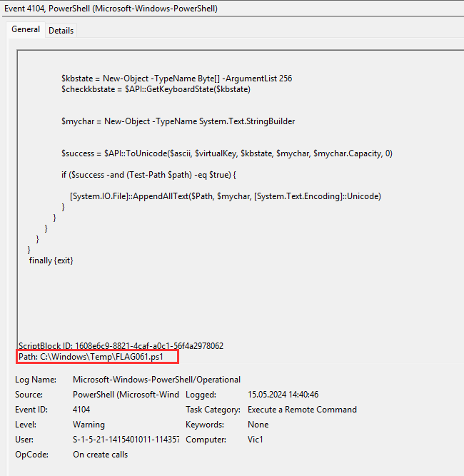
Task: Click the Level field showing Warning
Action: [90, 425]
